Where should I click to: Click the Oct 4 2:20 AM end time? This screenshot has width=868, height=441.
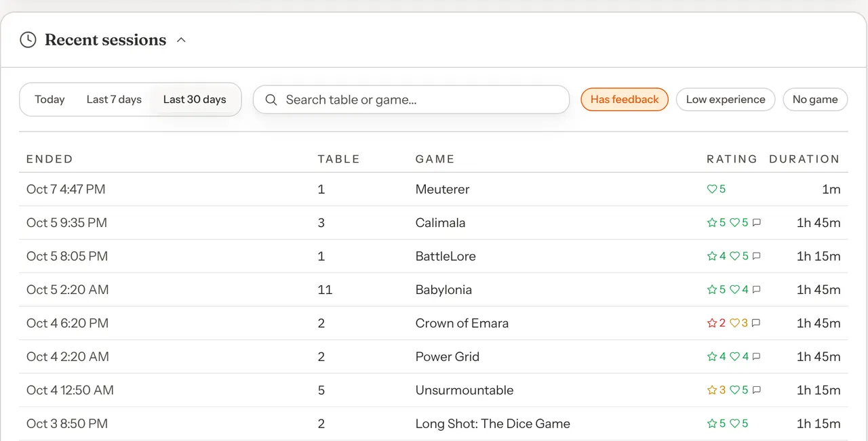click(x=68, y=356)
